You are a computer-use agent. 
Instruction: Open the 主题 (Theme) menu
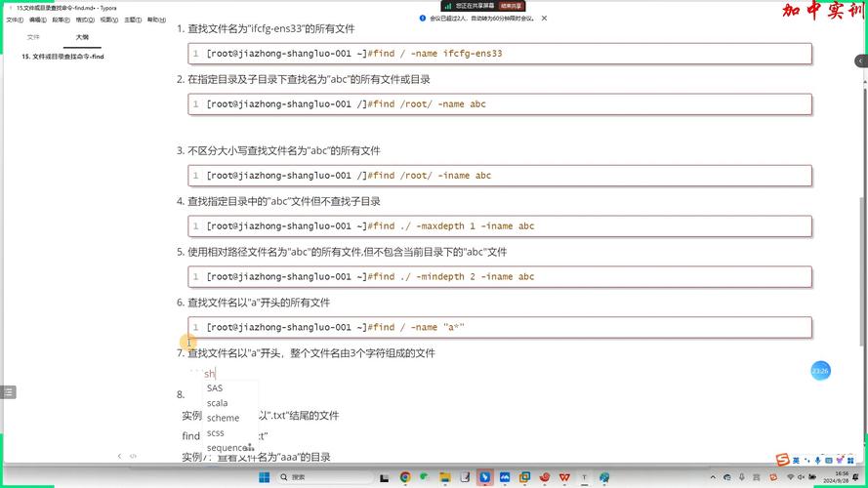coord(133,20)
